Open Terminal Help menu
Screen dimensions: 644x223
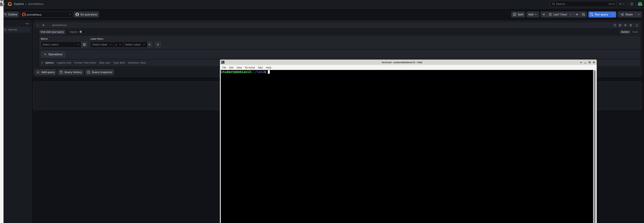click(268, 67)
